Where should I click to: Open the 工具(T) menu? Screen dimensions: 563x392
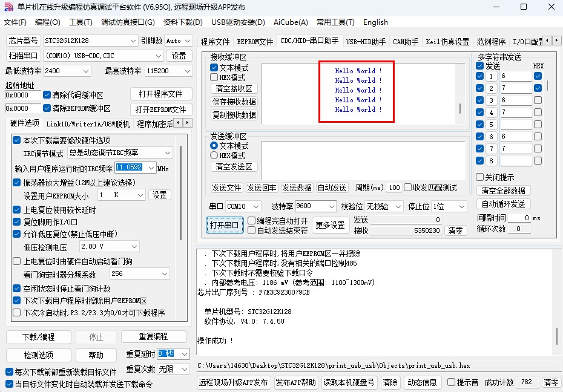pyautogui.click(x=81, y=22)
